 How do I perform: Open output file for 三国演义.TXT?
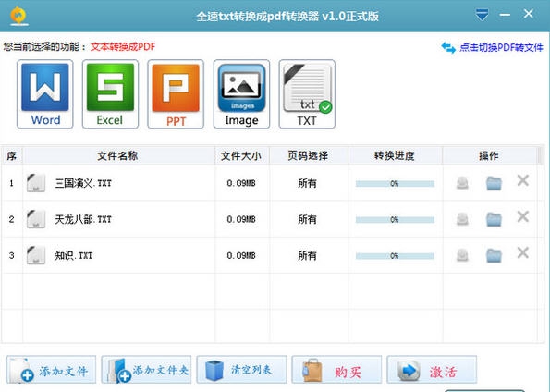[462, 183]
